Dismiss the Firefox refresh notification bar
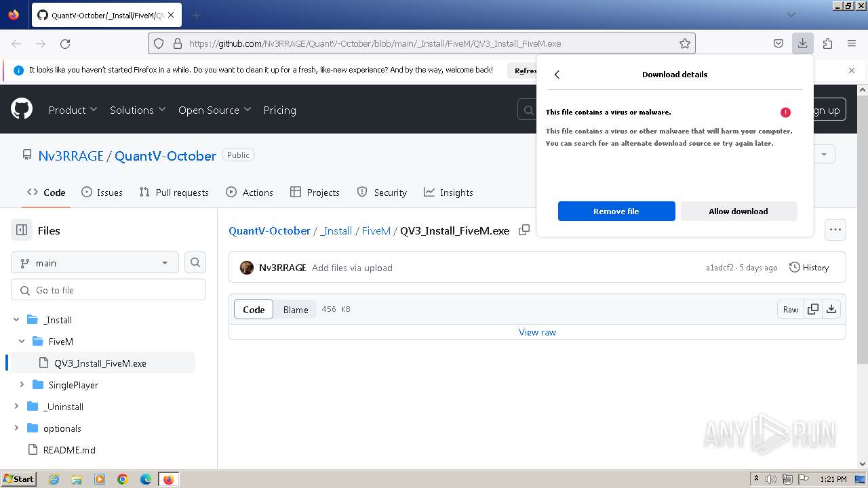This screenshot has height=488, width=868. pyautogui.click(x=852, y=70)
